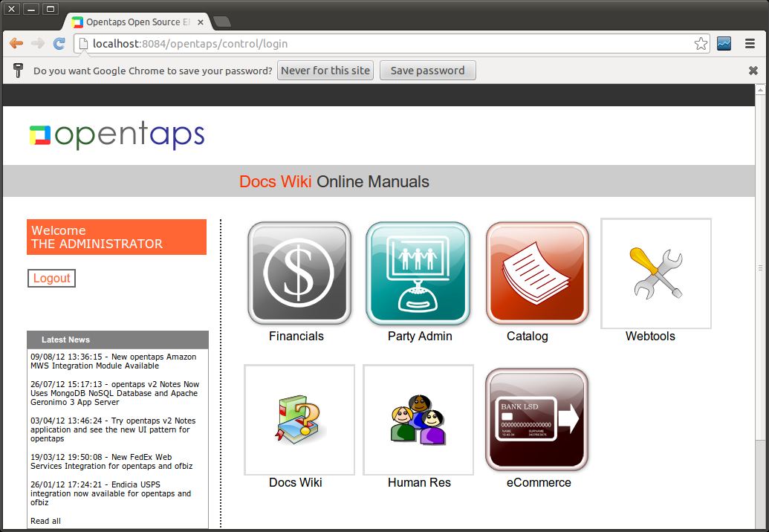
Task: Reload the current page
Action: [x=59, y=43]
